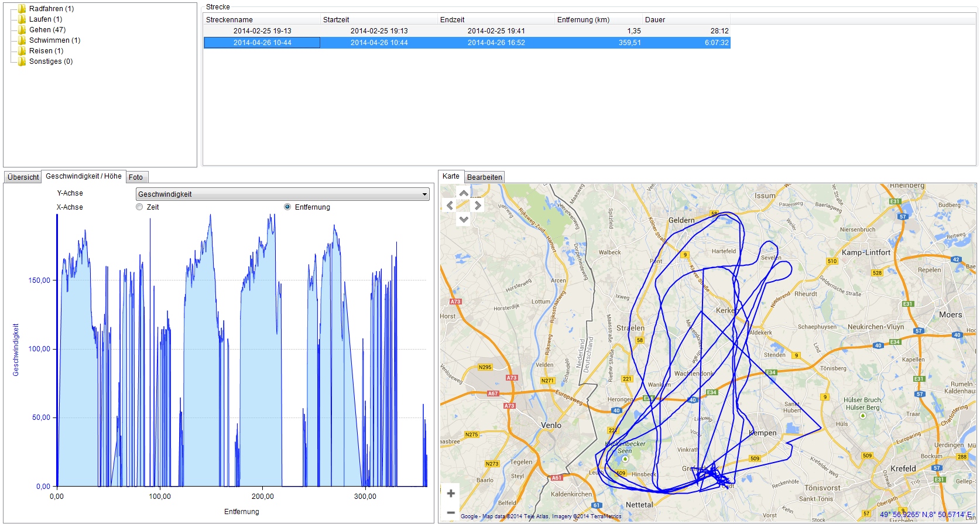Sort by the Dauer column header

click(686, 20)
